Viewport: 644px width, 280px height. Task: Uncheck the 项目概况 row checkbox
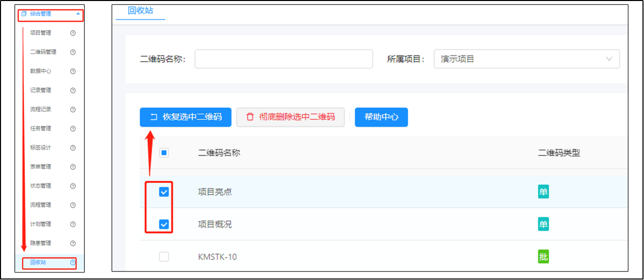(164, 224)
